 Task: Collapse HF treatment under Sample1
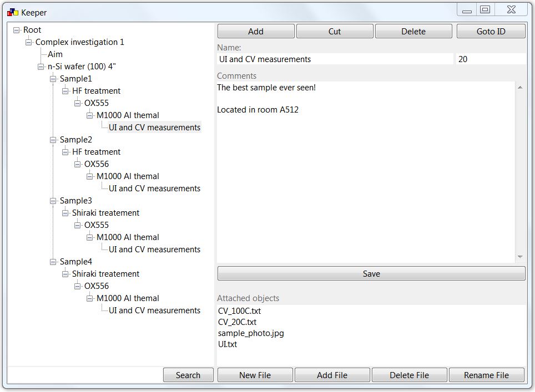coord(65,91)
